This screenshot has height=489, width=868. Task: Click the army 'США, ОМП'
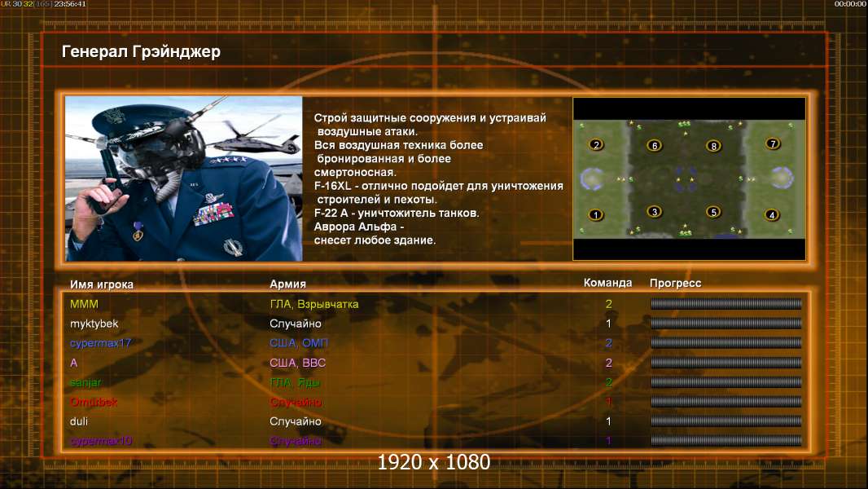(x=299, y=343)
